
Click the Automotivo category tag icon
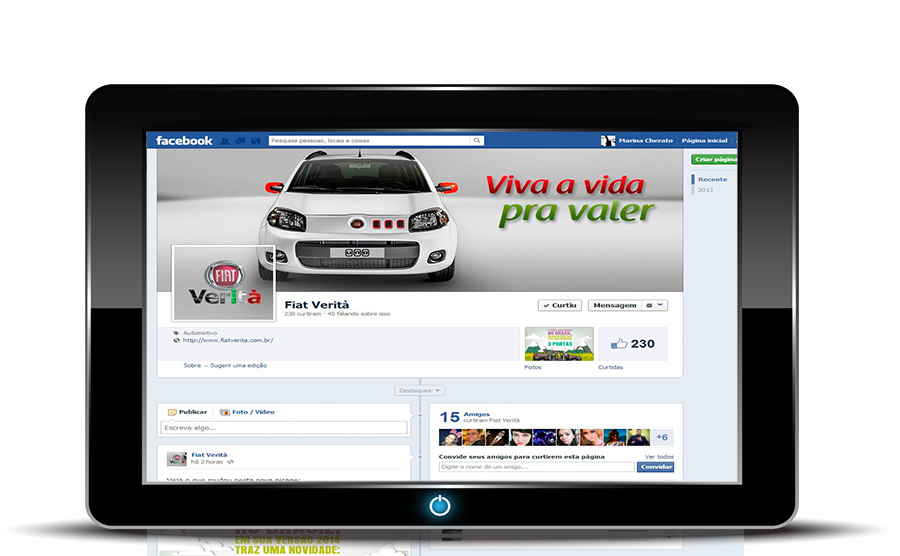click(176, 333)
